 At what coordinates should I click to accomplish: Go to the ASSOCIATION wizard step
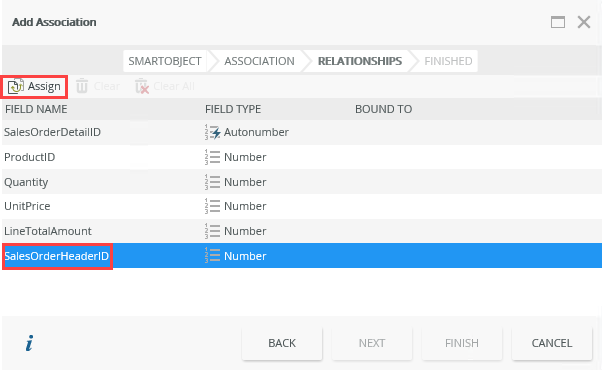point(259,61)
